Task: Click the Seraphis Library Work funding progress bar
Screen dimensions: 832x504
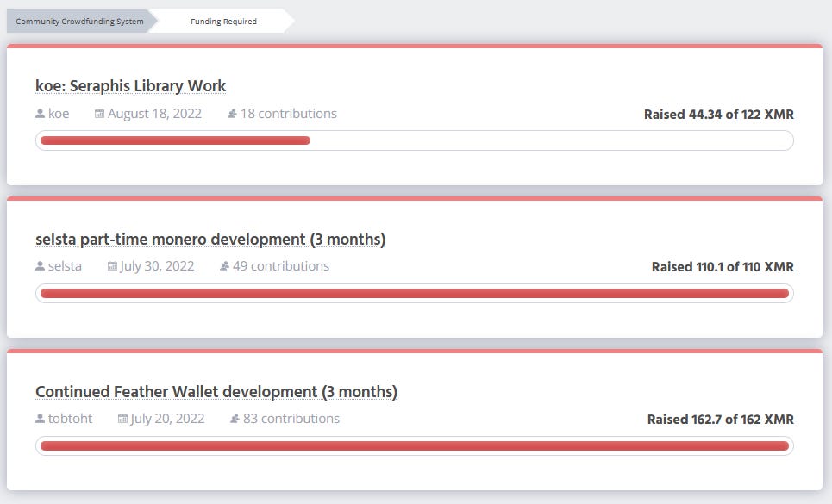Action: [x=415, y=140]
